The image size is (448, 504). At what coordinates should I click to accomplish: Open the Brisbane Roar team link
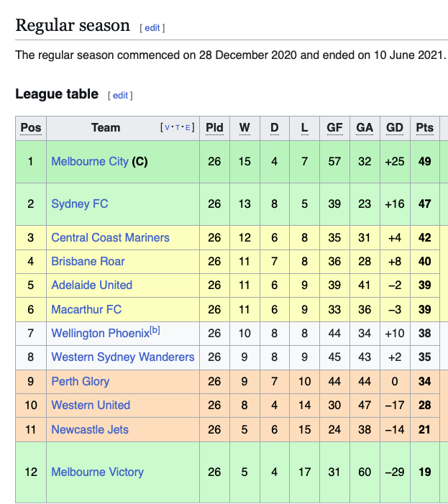[x=88, y=261]
